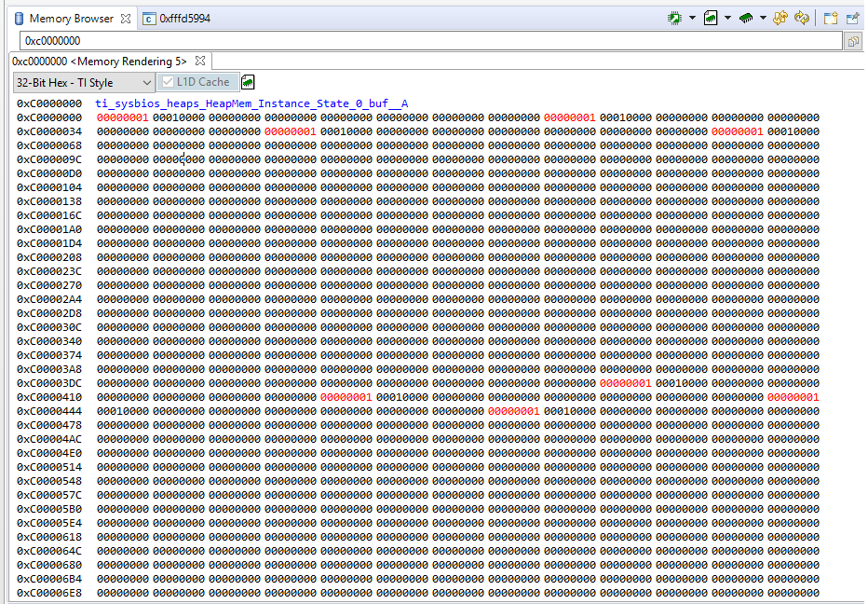This screenshot has width=868, height=604.
Task: Open the 32-Bit Hex - TI Style dropdown
Action: tap(83, 83)
